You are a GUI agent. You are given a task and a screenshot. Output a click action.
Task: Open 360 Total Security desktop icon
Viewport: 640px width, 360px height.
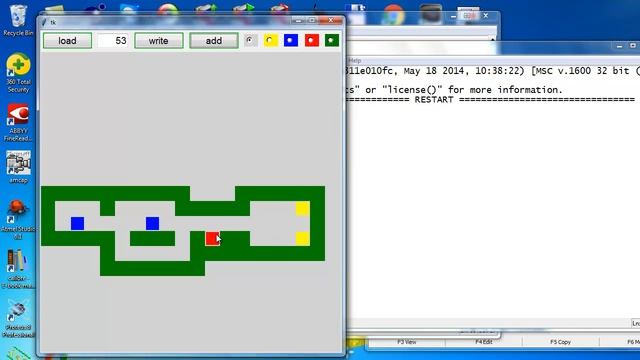coord(18,73)
